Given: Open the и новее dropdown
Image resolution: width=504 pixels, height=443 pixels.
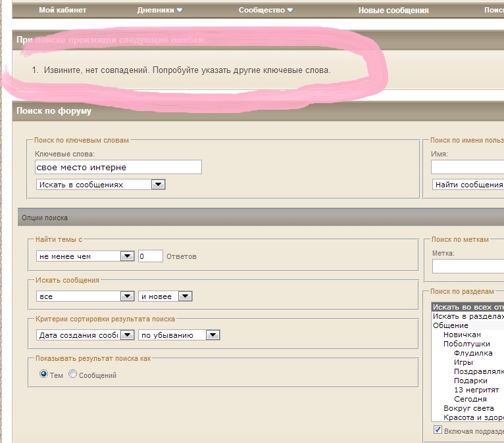Looking at the screenshot, I should 186,296.
